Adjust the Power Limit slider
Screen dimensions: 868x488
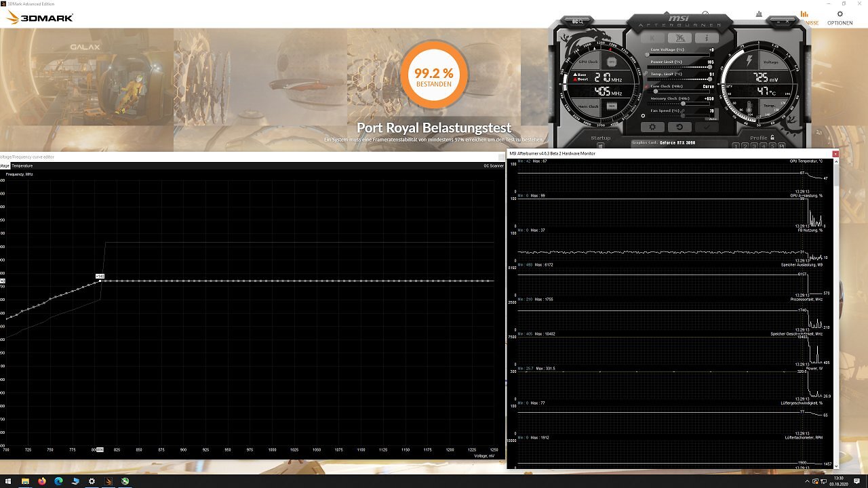(678, 67)
